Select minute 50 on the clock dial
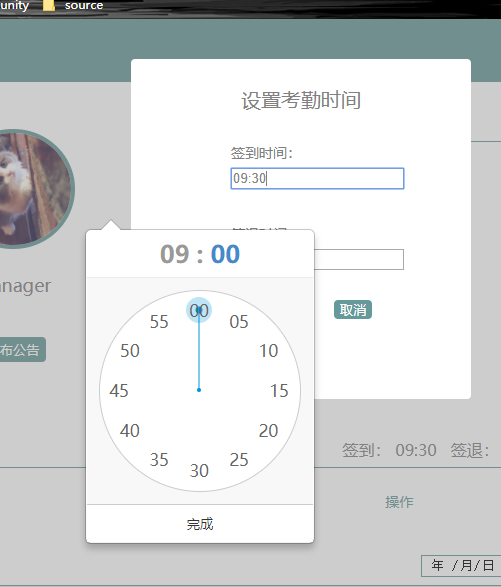 130,351
